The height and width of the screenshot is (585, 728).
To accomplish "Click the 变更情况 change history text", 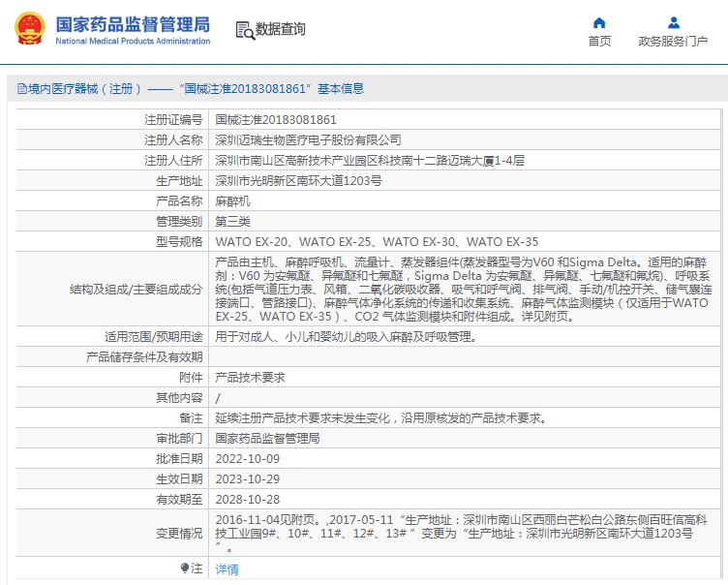I will (x=462, y=533).
